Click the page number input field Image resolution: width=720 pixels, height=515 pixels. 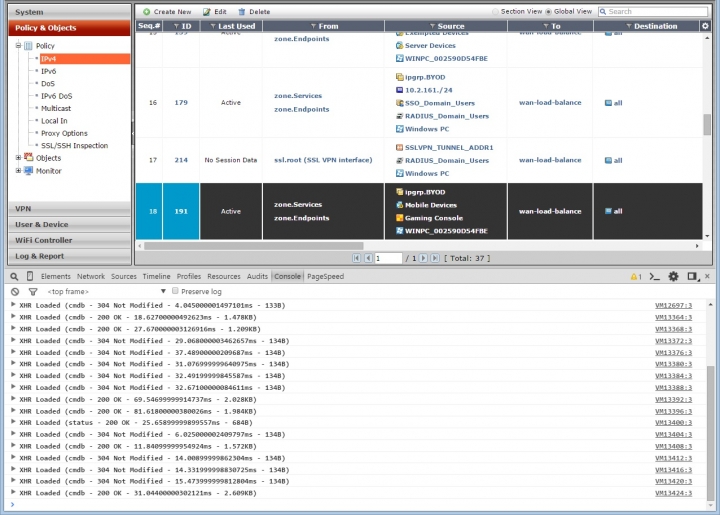click(388, 258)
